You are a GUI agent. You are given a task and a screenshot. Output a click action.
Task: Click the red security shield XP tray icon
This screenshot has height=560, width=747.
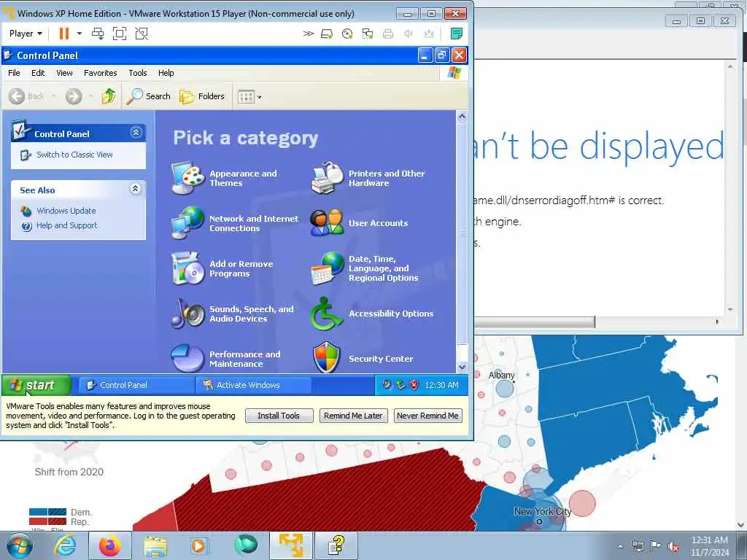pyautogui.click(x=414, y=385)
